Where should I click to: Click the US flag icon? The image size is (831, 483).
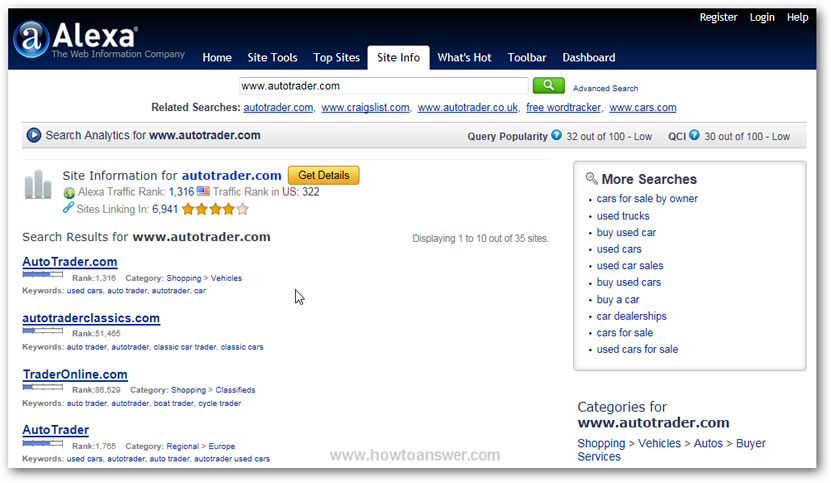(x=203, y=191)
